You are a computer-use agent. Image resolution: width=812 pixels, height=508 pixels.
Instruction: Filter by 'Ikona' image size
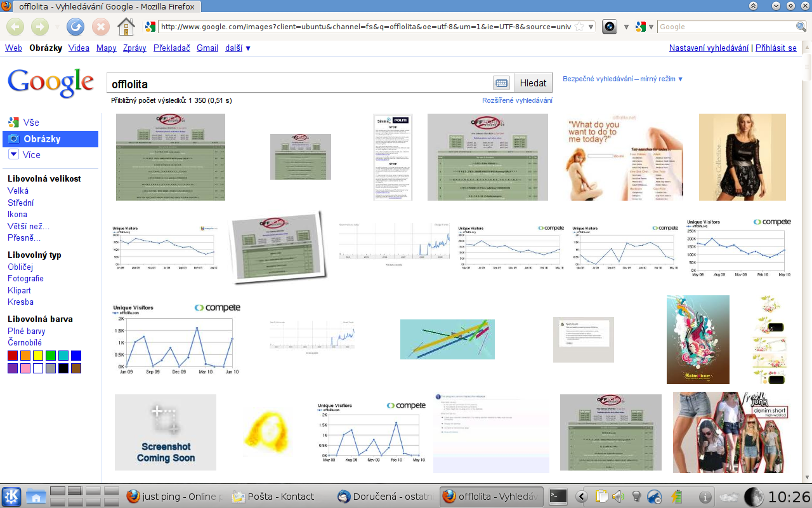point(17,214)
